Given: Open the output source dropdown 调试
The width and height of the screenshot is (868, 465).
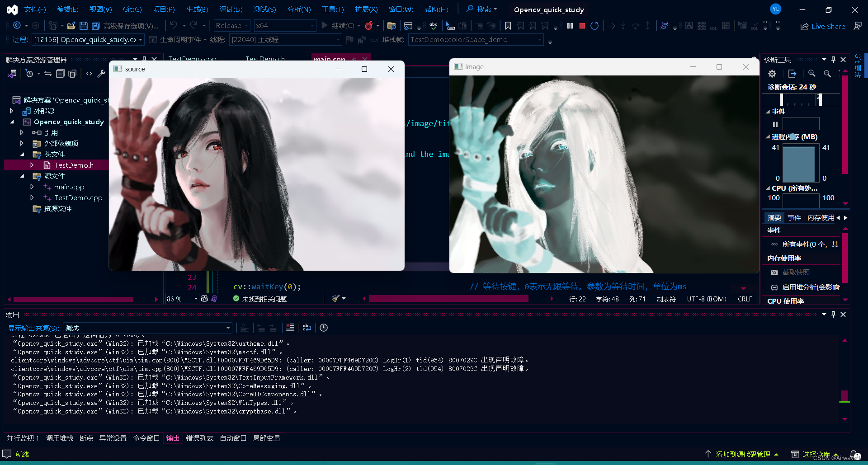Looking at the screenshot, I should (147, 328).
